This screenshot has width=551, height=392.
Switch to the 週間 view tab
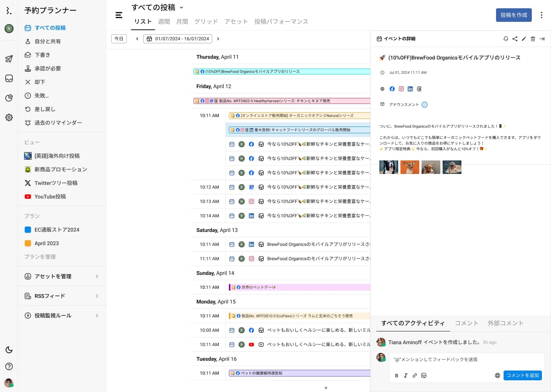click(x=164, y=21)
